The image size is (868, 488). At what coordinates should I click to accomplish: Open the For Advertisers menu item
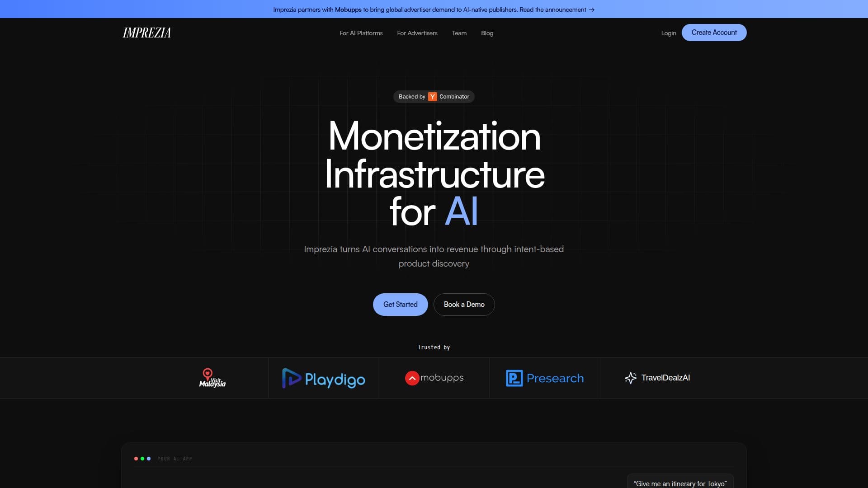[x=417, y=33]
